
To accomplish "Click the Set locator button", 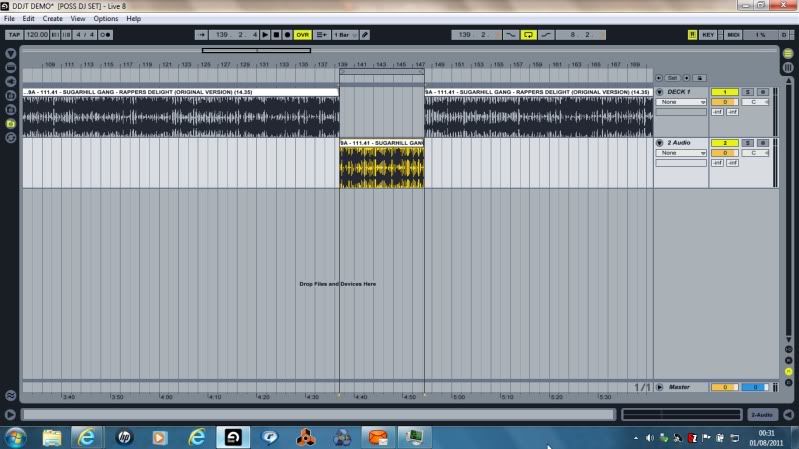I will tap(673, 77).
